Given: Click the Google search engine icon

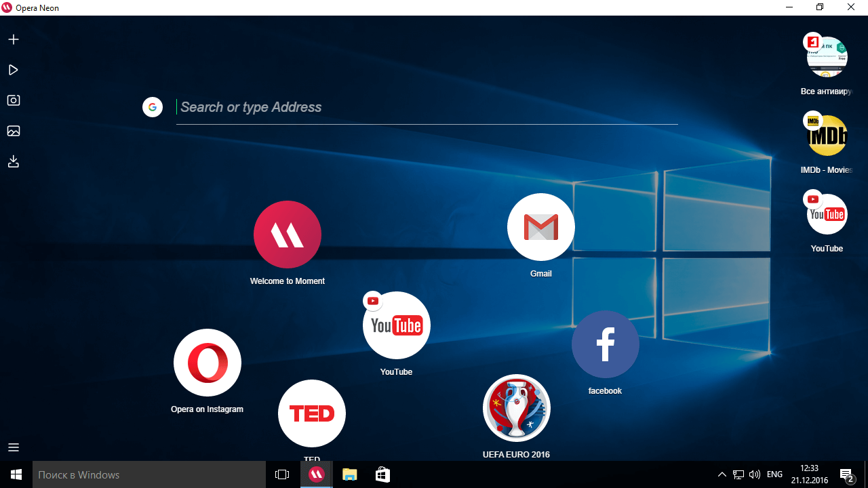Looking at the screenshot, I should coord(153,107).
